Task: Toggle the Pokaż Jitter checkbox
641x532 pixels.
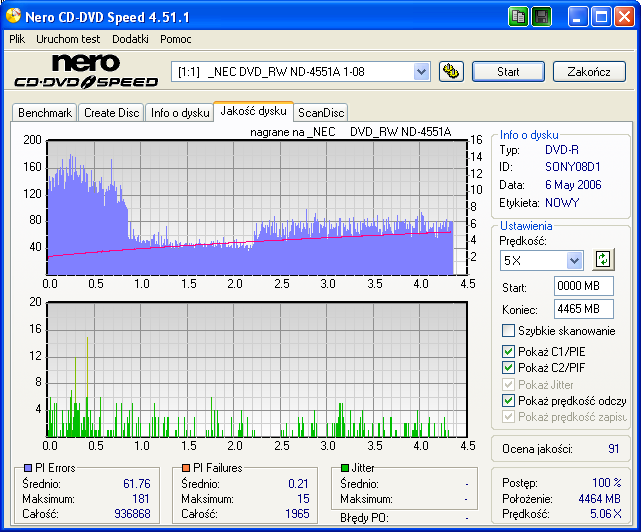Action: point(508,384)
